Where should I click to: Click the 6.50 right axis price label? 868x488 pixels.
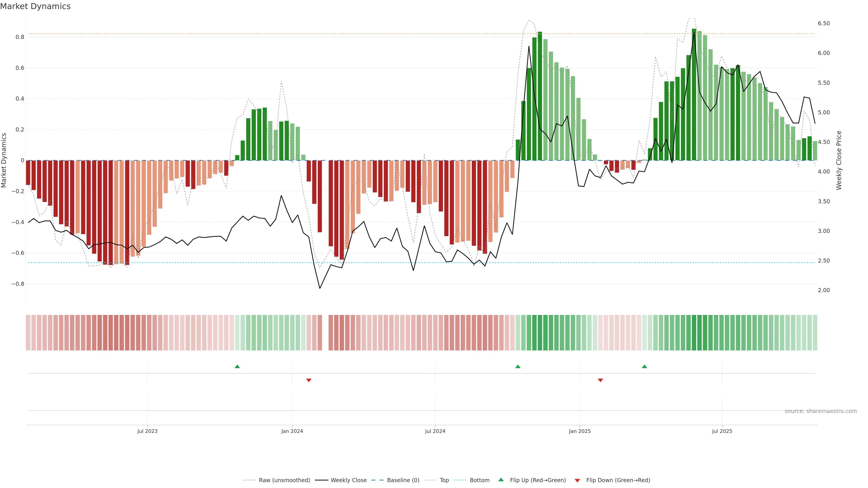(x=823, y=23)
